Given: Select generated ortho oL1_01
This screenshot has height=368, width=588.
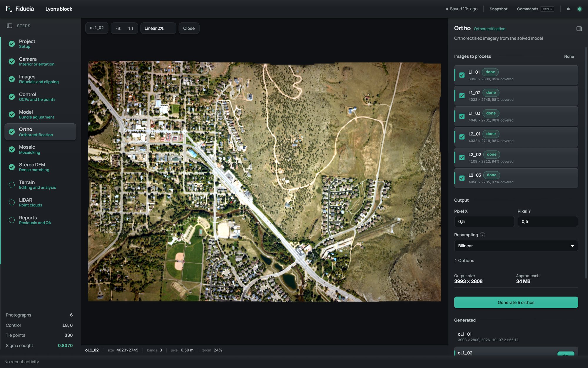Looking at the screenshot, I should point(516,336).
